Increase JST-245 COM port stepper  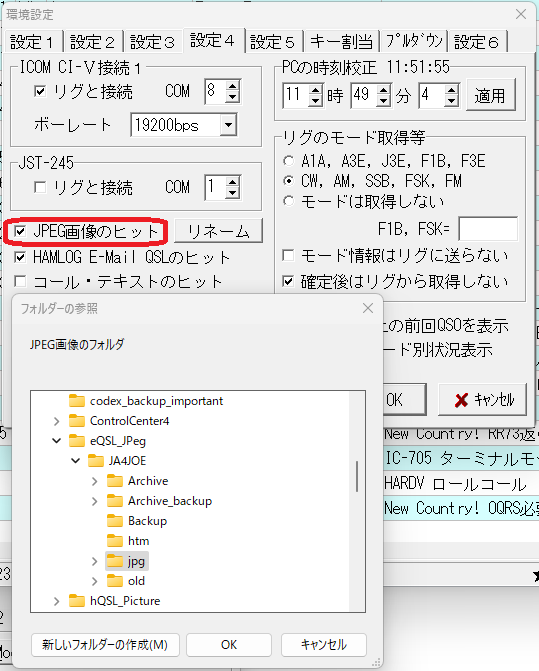(232, 182)
